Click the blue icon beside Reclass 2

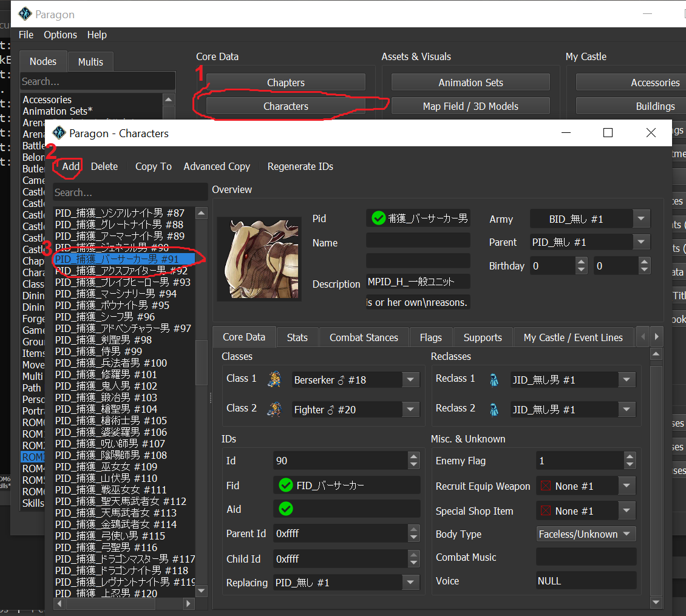pos(494,410)
